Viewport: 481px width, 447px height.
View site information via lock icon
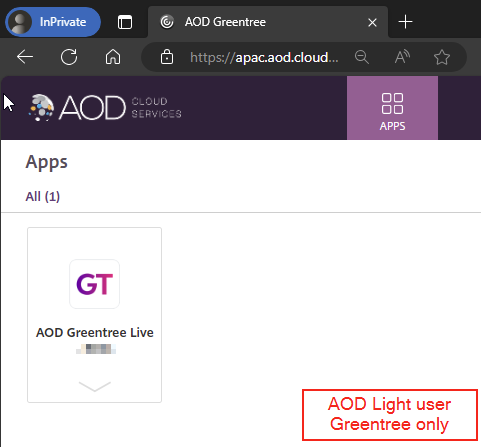tap(167, 57)
